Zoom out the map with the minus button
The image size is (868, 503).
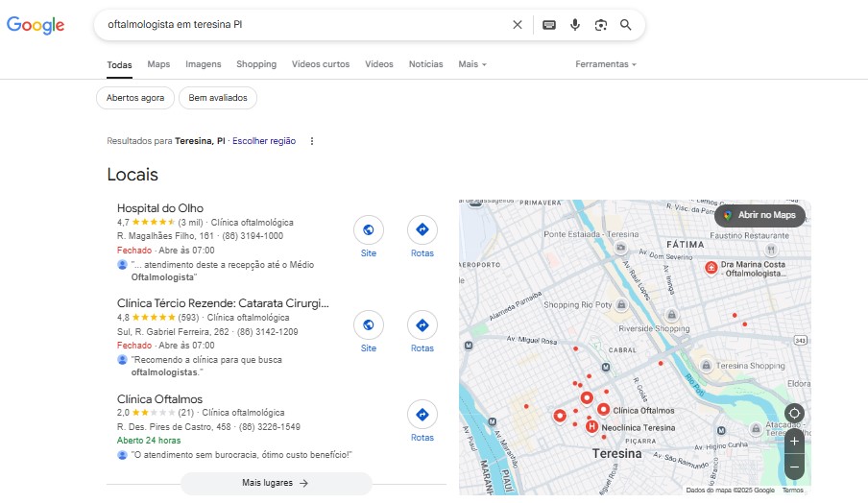point(794,467)
